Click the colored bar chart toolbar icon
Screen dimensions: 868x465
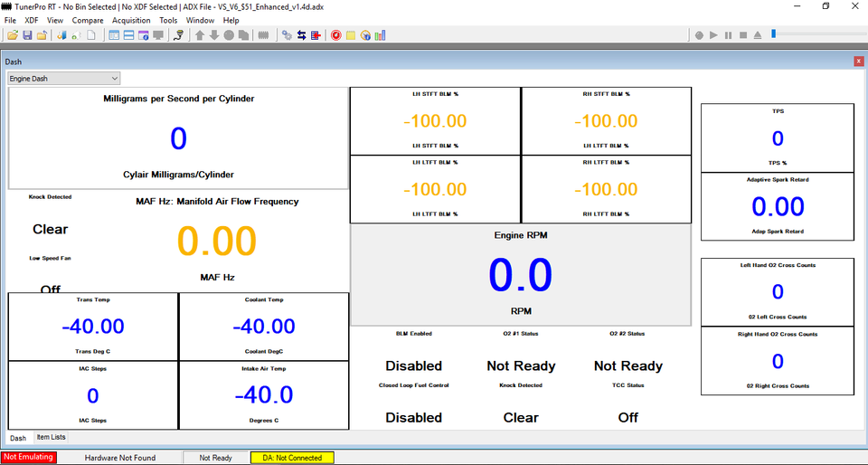380,35
